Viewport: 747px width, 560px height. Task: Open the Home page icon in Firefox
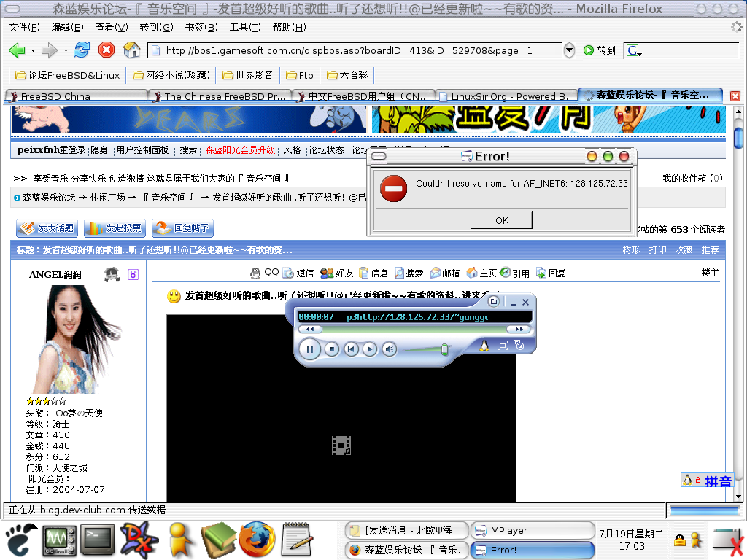[x=131, y=50]
